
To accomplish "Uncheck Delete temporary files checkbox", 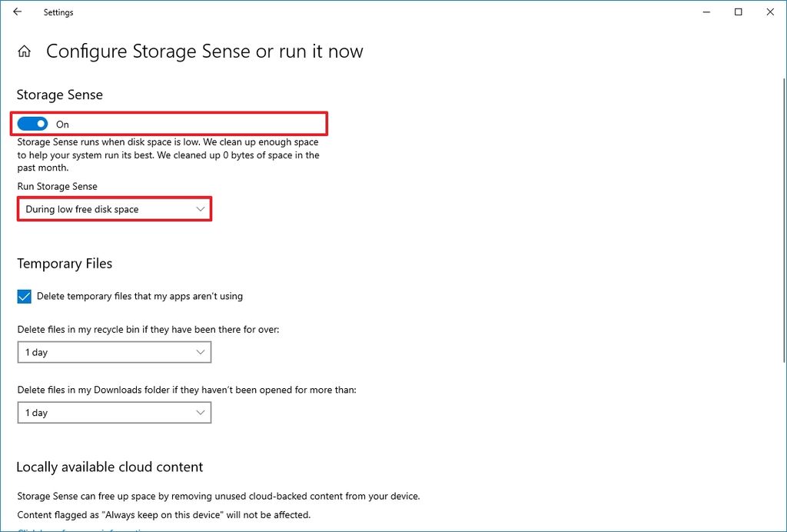I will click(x=25, y=296).
